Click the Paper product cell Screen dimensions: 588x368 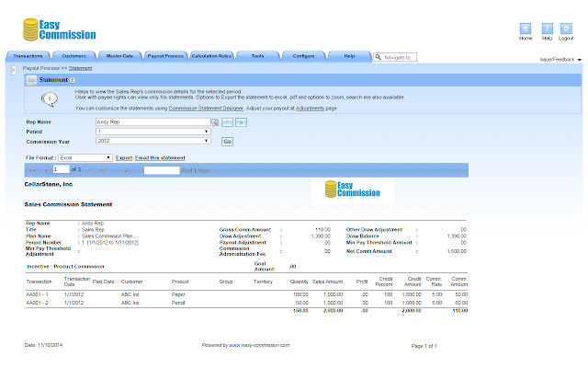pos(178,294)
